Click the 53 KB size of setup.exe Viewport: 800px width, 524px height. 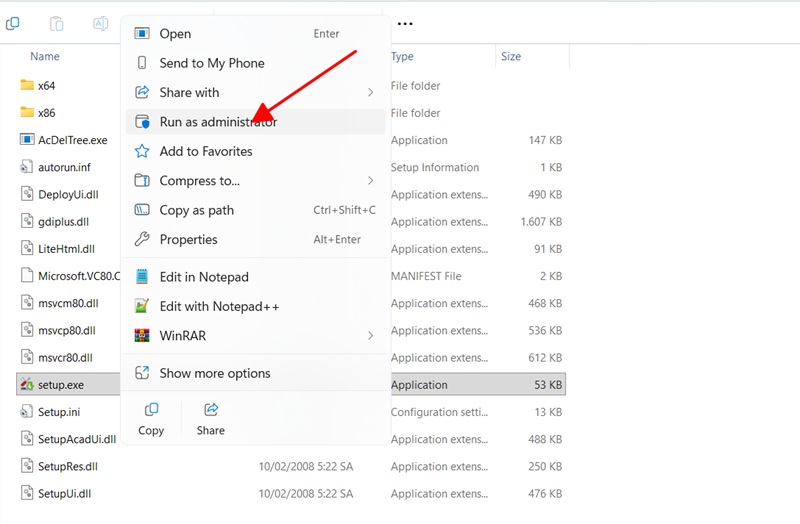click(548, 385)
